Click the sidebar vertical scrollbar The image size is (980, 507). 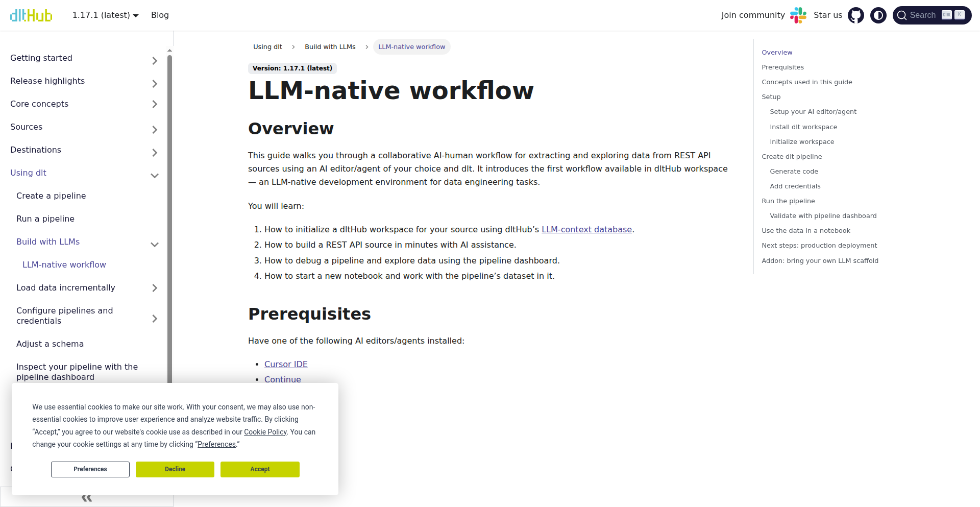pyautogui.click(x=170, y=220)
